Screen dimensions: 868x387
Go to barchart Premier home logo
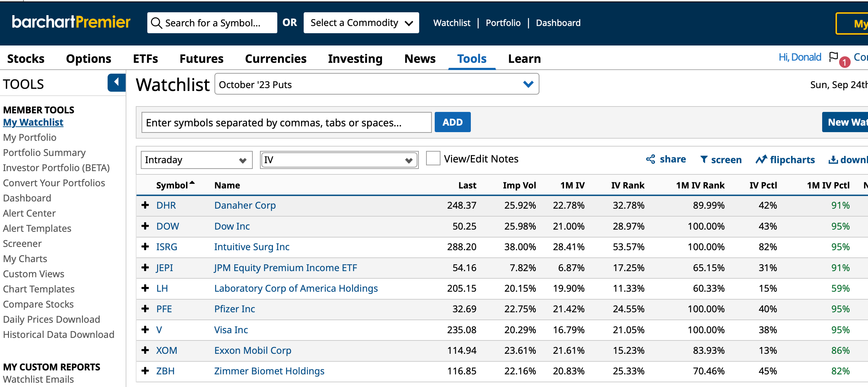(x=71, y=22)
